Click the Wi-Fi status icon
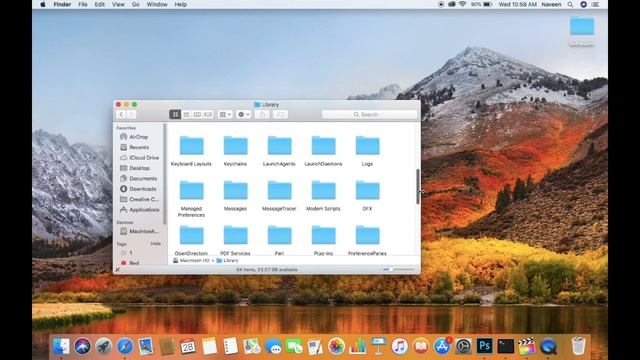This screenshot has width=640, height=360. [x=462, y=4]
